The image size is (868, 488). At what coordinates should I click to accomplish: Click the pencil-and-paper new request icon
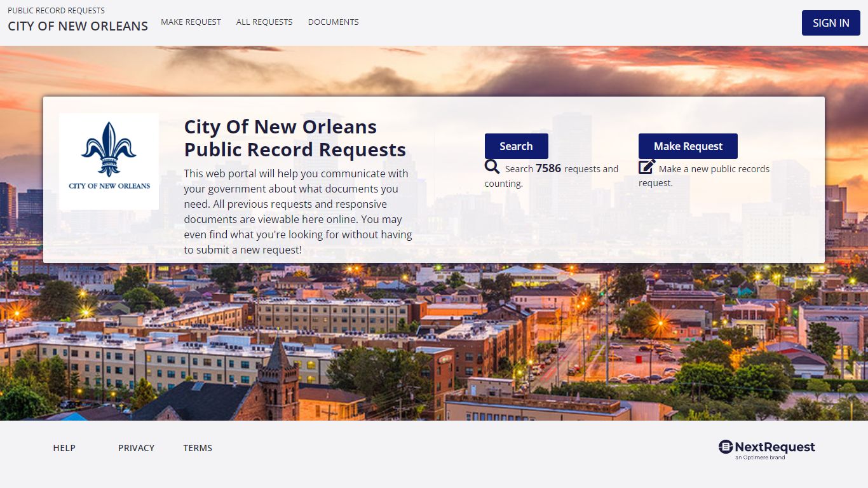point(647,167)
